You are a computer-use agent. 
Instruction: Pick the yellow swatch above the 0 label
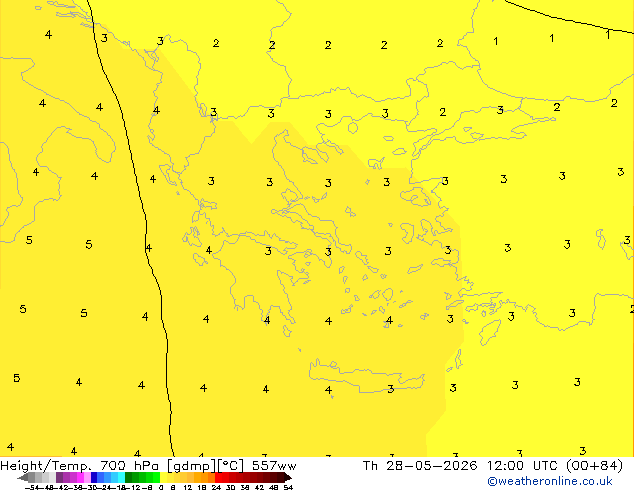(164, 477)
